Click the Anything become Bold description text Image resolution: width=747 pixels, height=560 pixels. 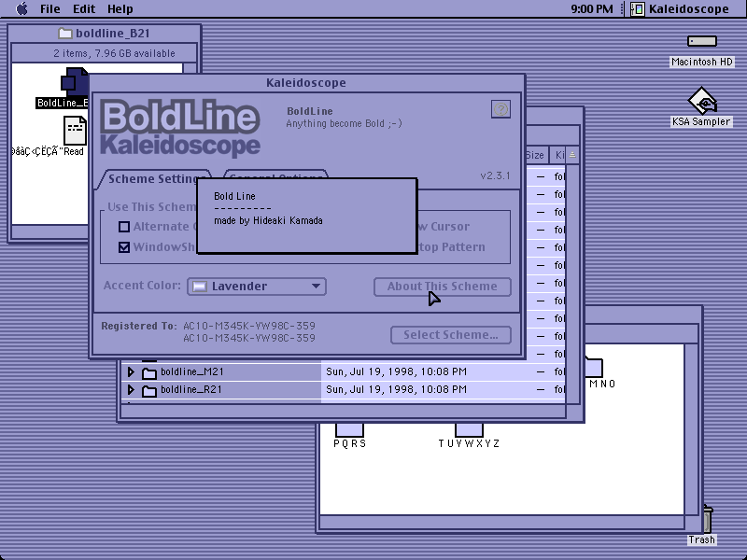(344, 124)
